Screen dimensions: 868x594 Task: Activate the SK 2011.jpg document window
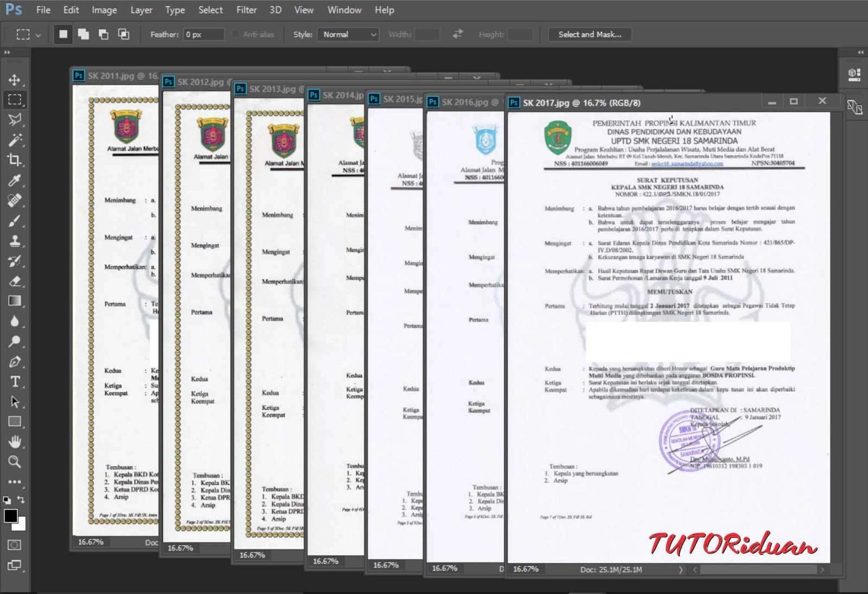(x=115, y=76)
